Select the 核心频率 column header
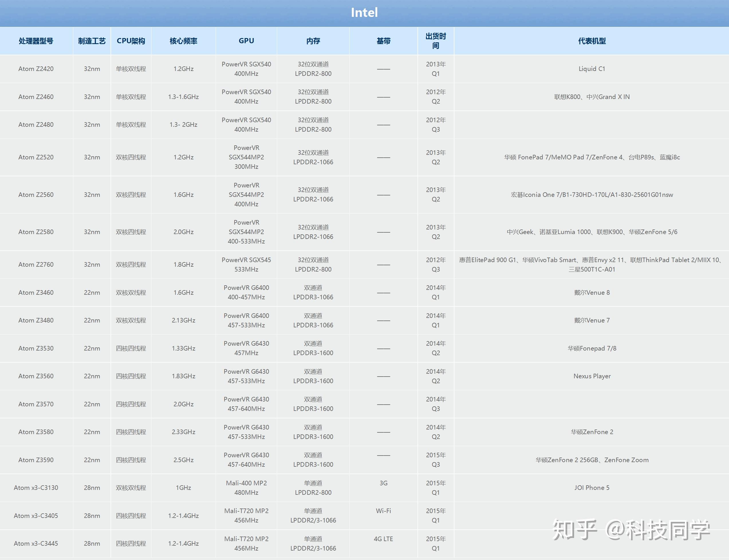Image resolution: width=729 pixels, height=560 pixels. pos(184,41)
